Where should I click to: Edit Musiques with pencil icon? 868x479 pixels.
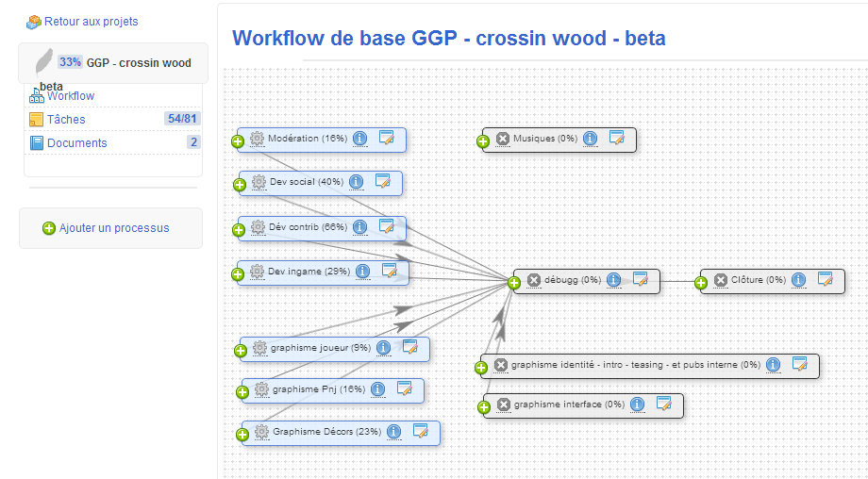(x=617, y=138)
